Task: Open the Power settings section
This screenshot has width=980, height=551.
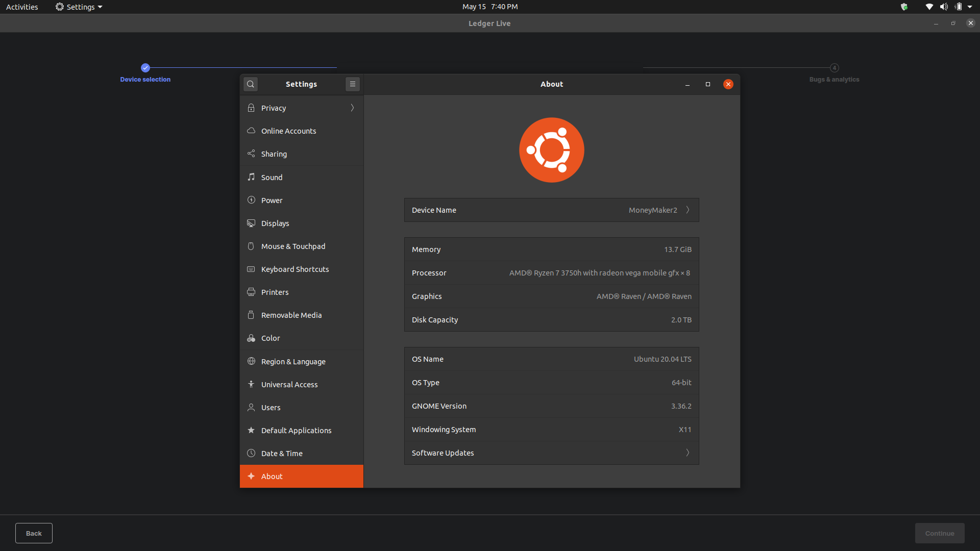Action: click(x=272, y=200)
